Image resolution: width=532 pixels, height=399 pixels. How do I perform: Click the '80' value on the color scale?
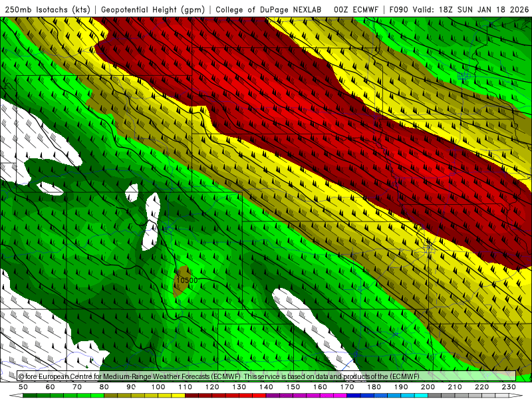point(104,387)
